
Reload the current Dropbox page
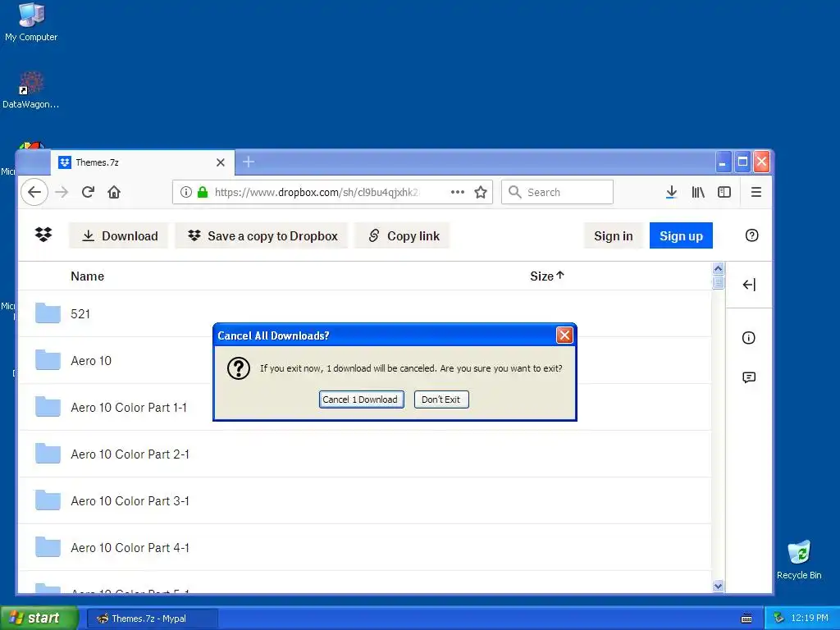(x=88, y=192)
